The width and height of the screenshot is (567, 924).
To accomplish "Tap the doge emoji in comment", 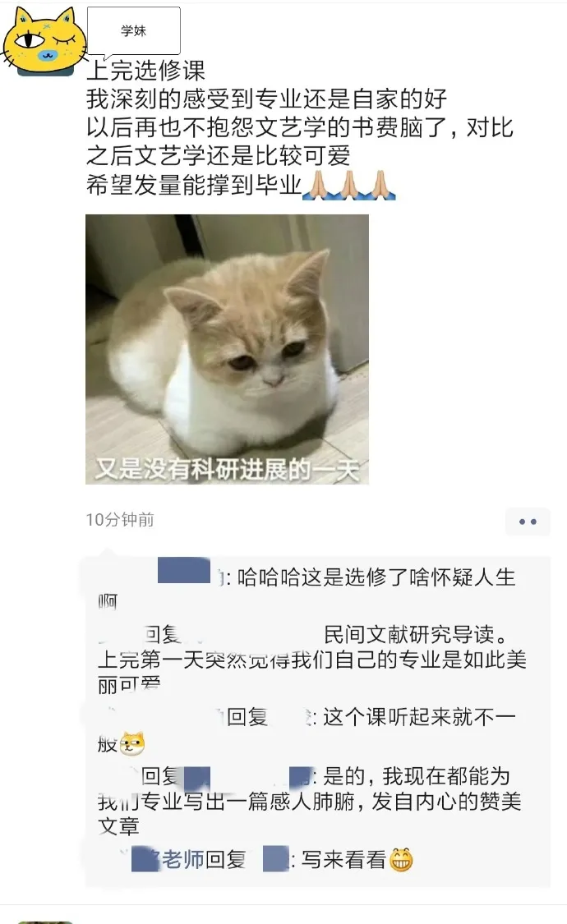I will [132, 743].
